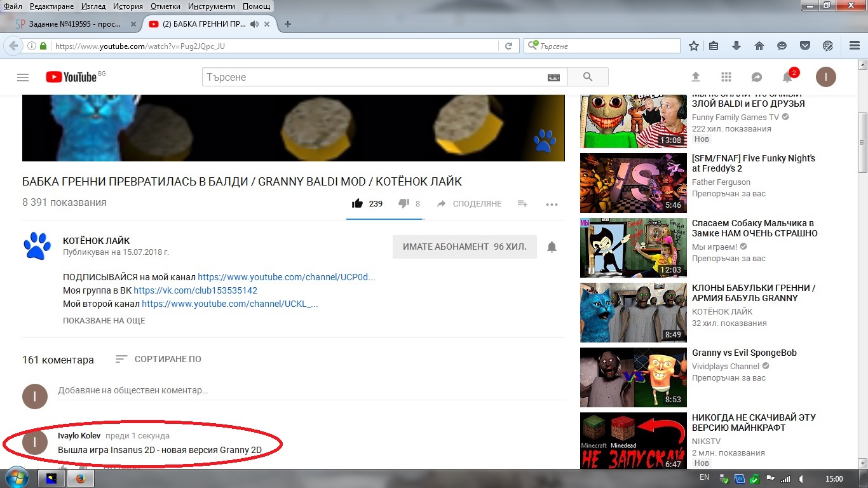Save the page to Pocket
The width and height of the screenshot is (868, 488).
point(804,46)
